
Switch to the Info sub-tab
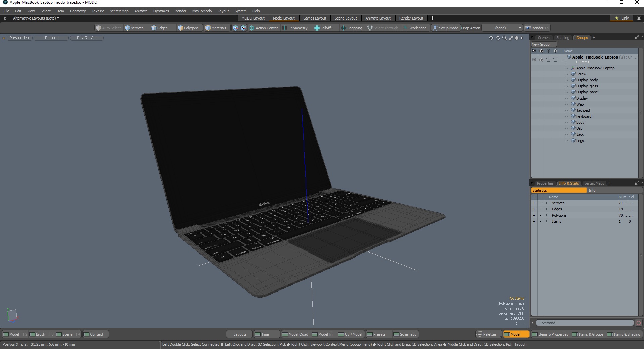(x=615, y=190)
